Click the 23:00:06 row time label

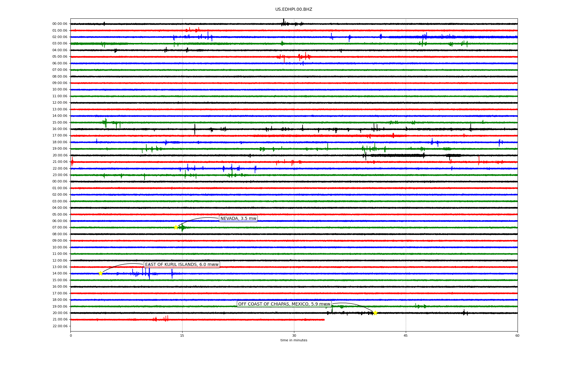pyautogui.click(x=60, y=175)
